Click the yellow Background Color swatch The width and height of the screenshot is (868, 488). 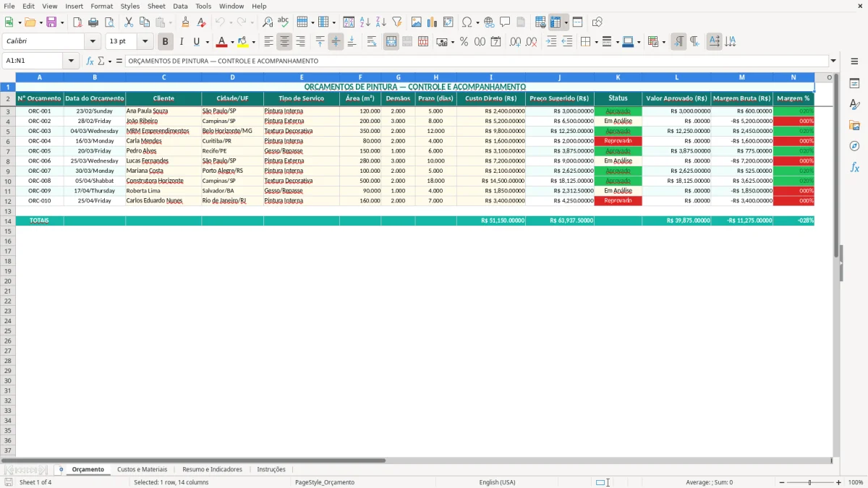[x=243, y=42]
